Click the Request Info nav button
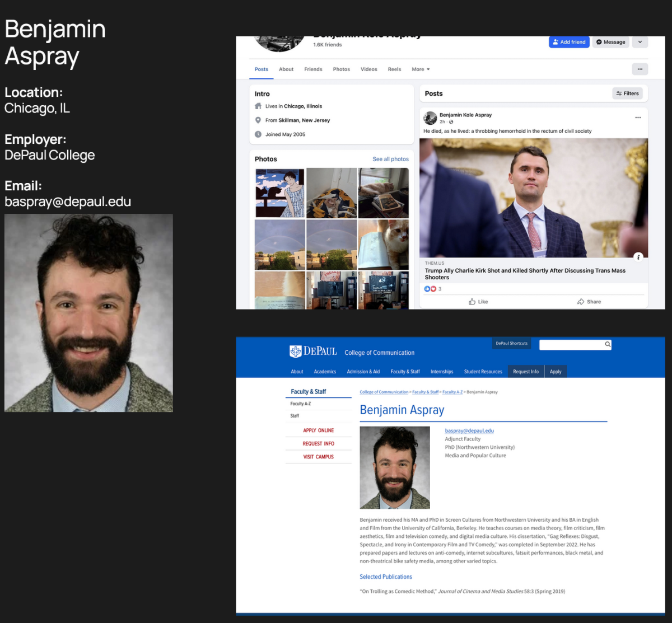The width and height of the screenshot is (672, 623). pyautogui.click(x=526, y=372)
